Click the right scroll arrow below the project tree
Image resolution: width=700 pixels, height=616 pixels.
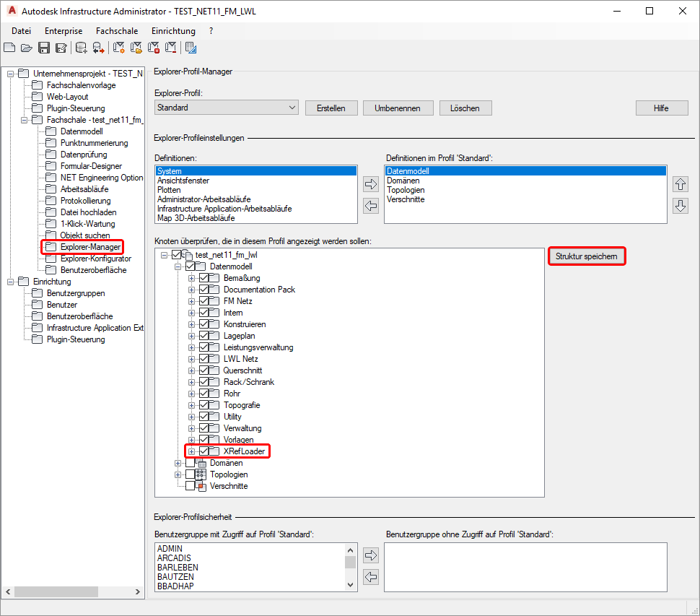[138, 592]
